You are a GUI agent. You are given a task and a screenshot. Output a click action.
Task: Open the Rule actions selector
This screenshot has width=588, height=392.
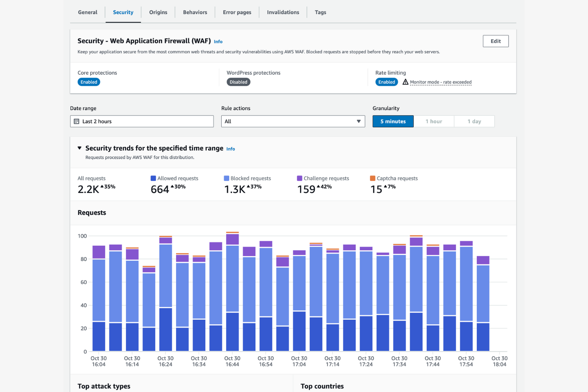click(x=293, y=121)
